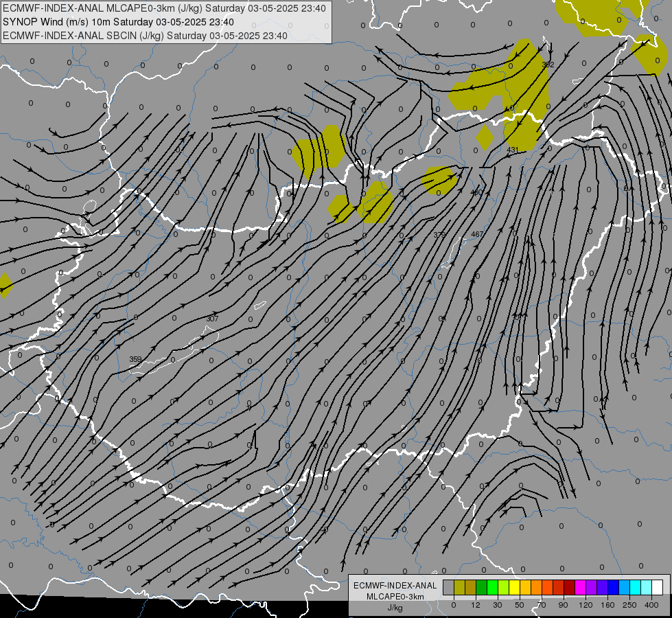Click the SYNOP Wind 10m title line
The width and height of the screenshot is (672, 618).
118,22
